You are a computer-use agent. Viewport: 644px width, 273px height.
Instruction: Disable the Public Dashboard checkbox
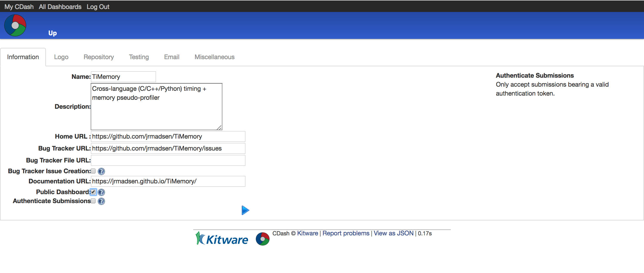(x=93, y=192)
